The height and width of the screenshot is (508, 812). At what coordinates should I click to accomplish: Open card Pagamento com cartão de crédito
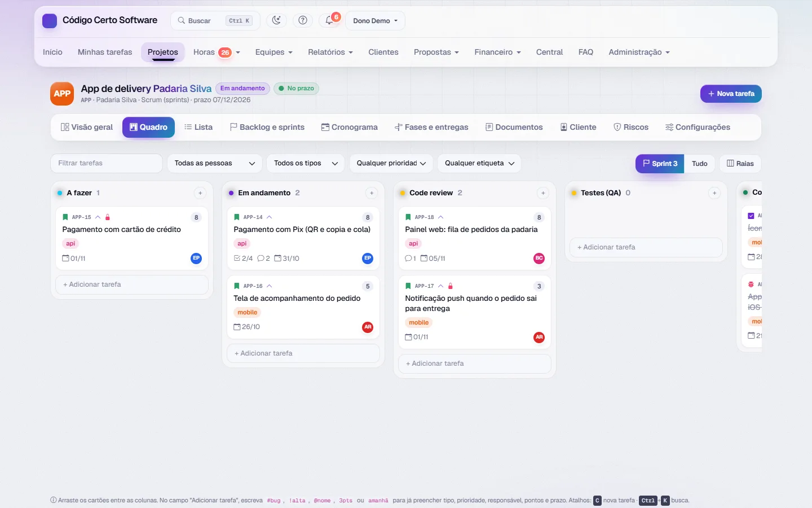121,230
